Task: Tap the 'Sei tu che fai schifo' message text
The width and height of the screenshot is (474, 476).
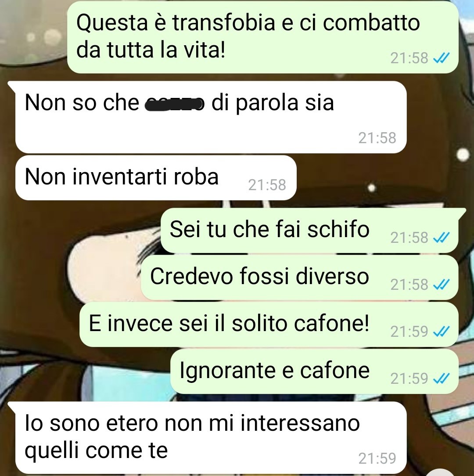Action: coord(269,229)
